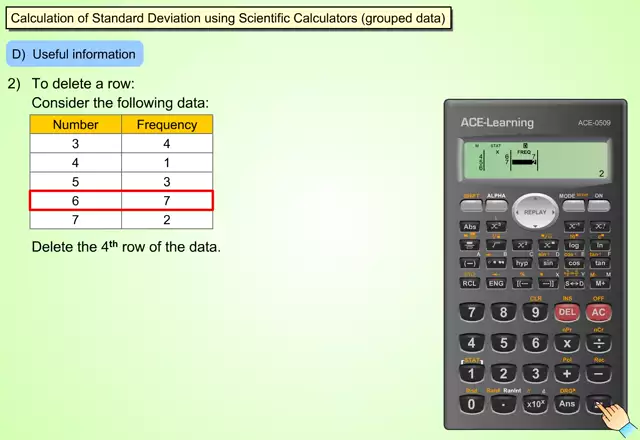Screen dimensions: 640x440
Task: Tap the negative sign (−) key
Action: tap(470, 263)
